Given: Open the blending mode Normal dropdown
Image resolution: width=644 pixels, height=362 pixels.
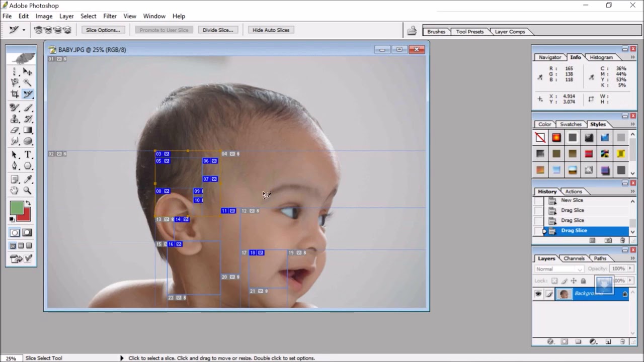Looking at the screenshot, I should 559,269.
